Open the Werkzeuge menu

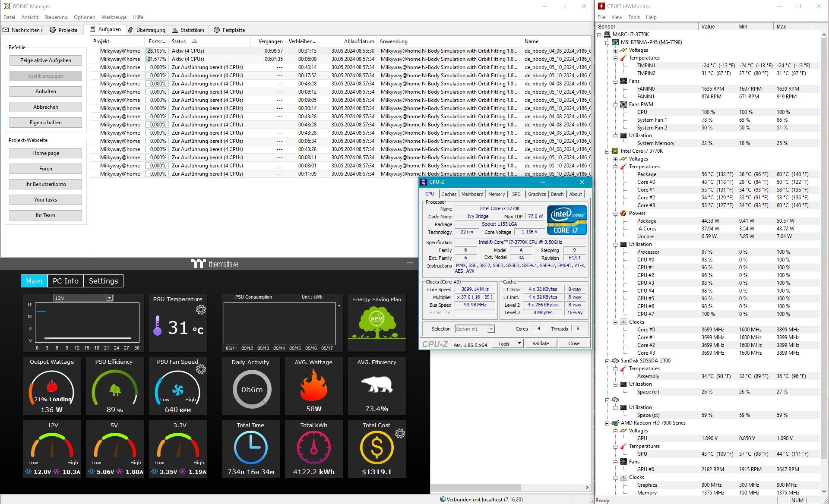[114, 17]
